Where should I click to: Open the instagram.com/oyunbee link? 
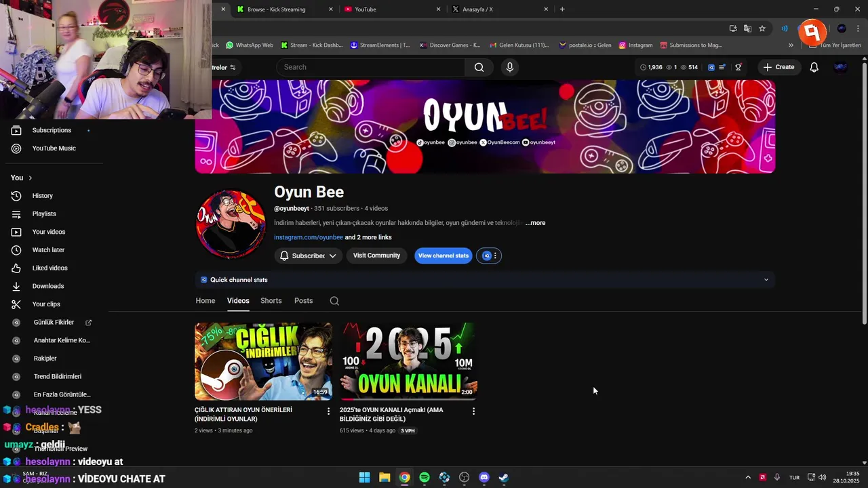click(309, 237)
